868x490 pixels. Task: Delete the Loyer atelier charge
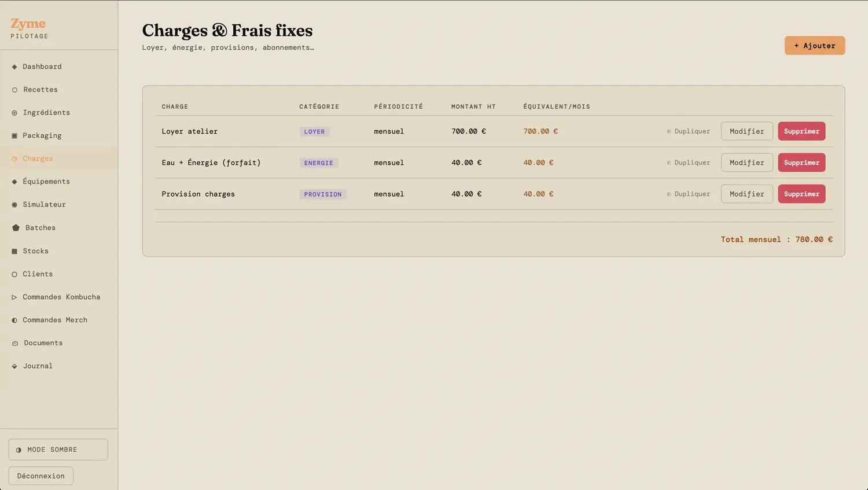801,131
